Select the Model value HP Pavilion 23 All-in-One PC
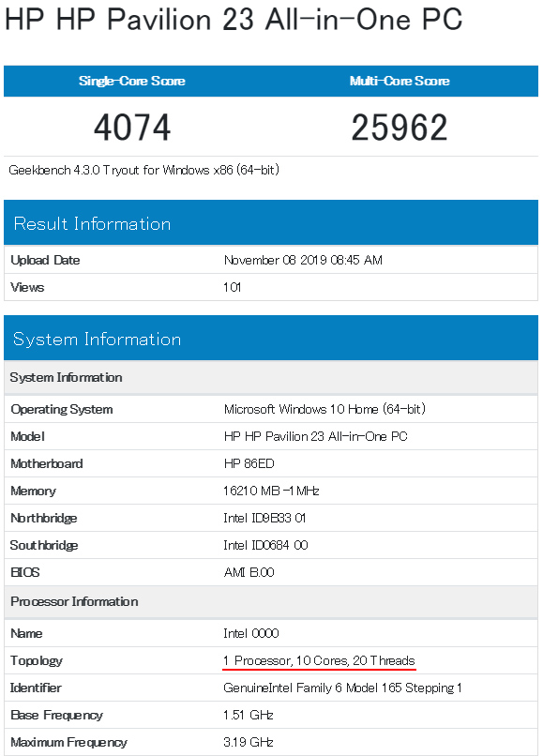Viewport: 543px width, 756px height. (x=316, y=437)
